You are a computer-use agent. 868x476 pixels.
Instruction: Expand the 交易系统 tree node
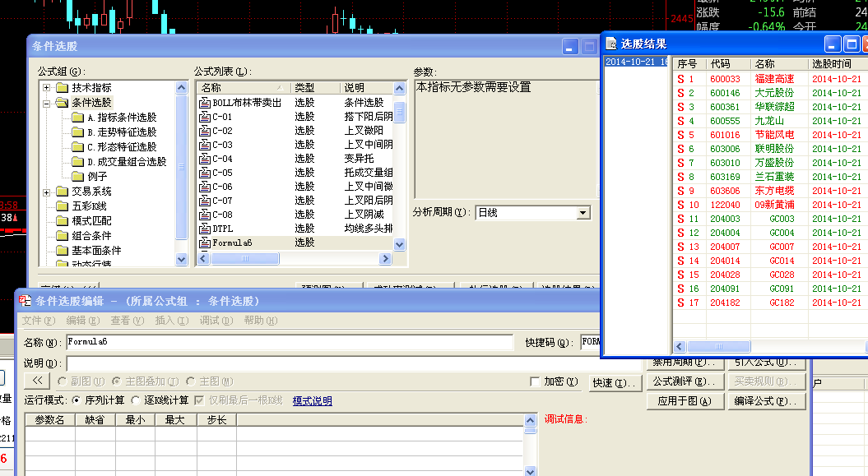coord(47,192)
